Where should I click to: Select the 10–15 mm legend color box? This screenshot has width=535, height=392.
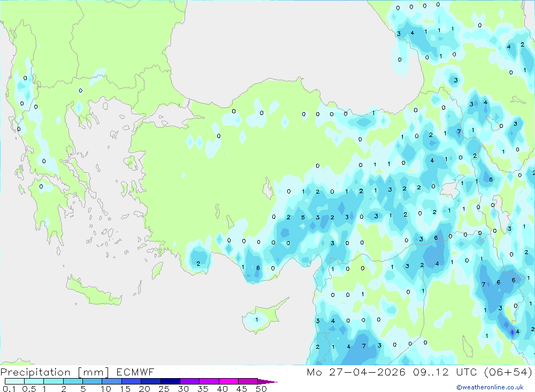point(112,381)
